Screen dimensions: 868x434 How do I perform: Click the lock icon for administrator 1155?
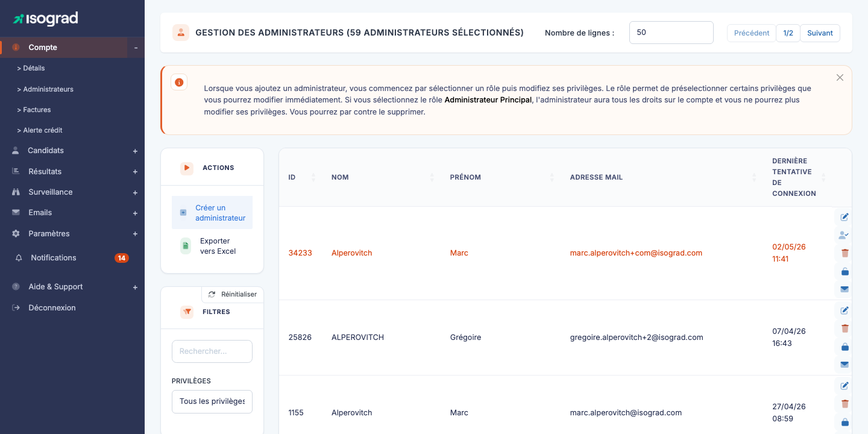click(x=844, y=422)
